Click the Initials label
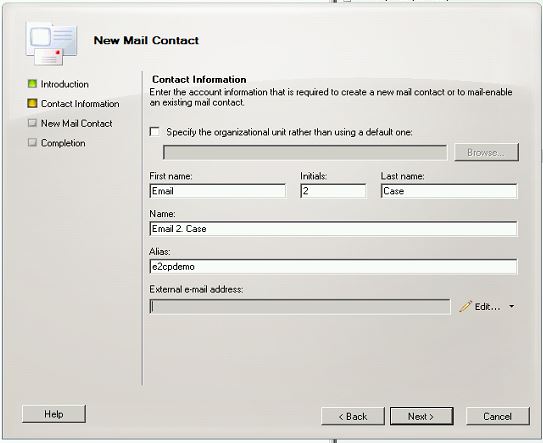The width and height of the screenshot is (543, 443). 313,176
